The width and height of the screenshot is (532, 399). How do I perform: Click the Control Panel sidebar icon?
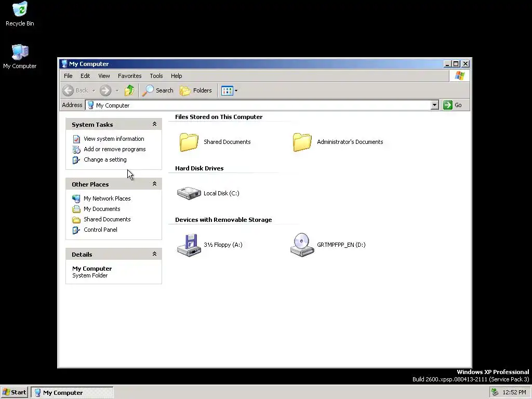tap(76, 230)
